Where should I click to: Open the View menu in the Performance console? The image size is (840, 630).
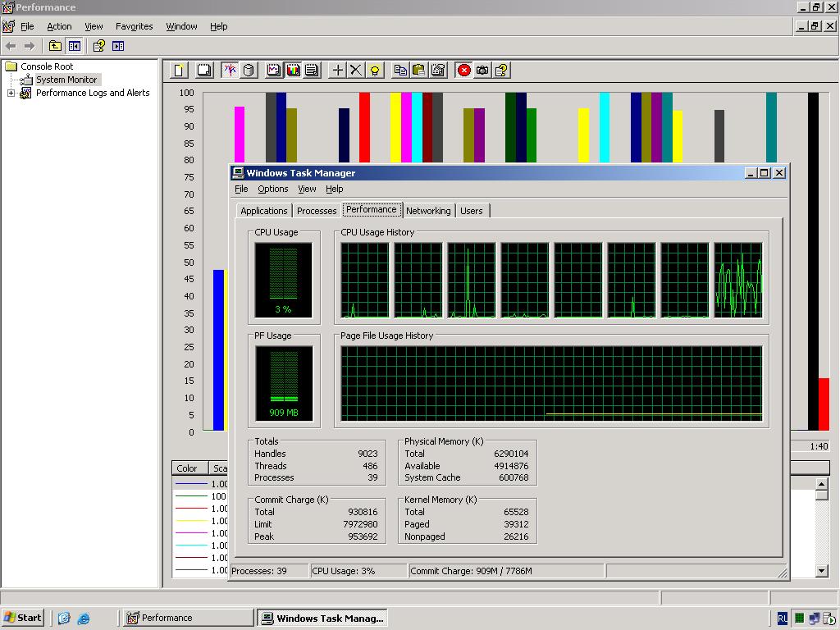pyautogui.click(x=94, y=26)
